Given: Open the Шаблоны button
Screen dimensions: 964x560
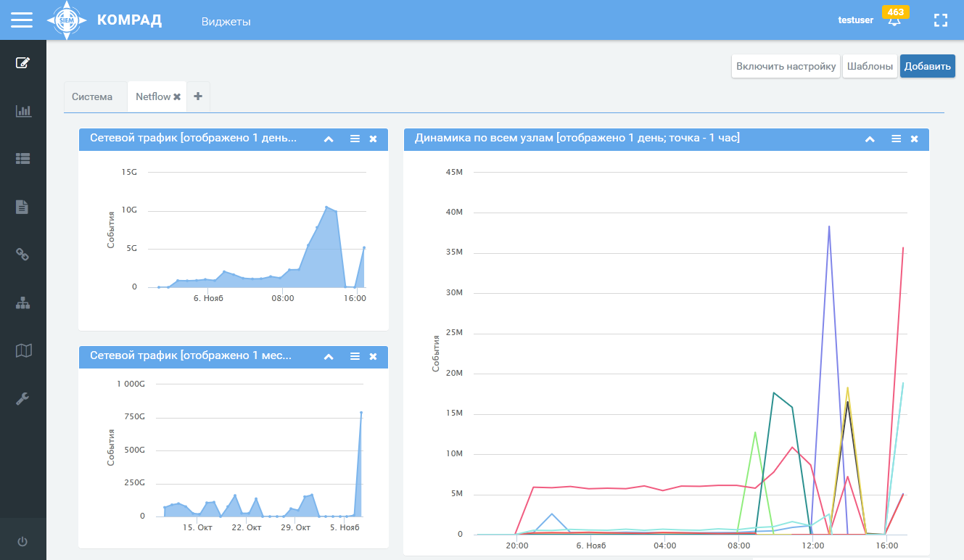Looking at the screenshot, I should coord(870,66).
